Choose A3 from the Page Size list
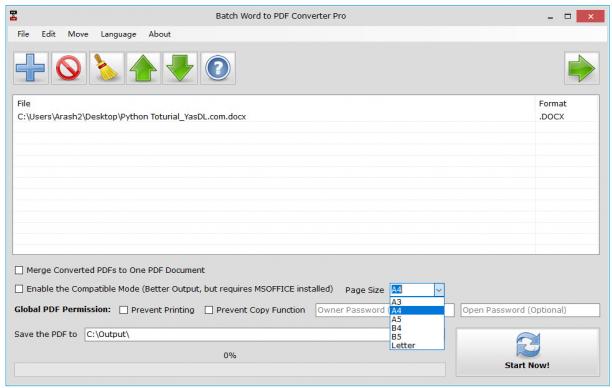The image size is (612, 388). click(417, 302)
